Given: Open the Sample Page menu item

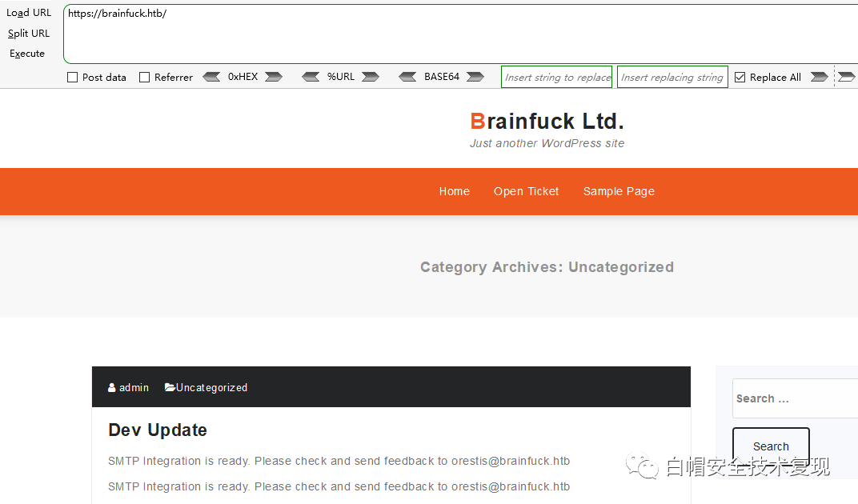Looking at the screenshot, I should (619, 191).
